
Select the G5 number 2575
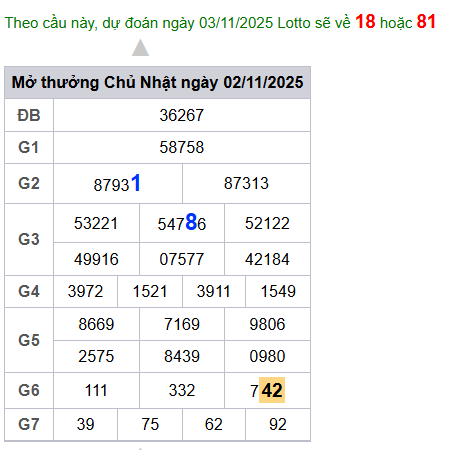coord(96,356)
